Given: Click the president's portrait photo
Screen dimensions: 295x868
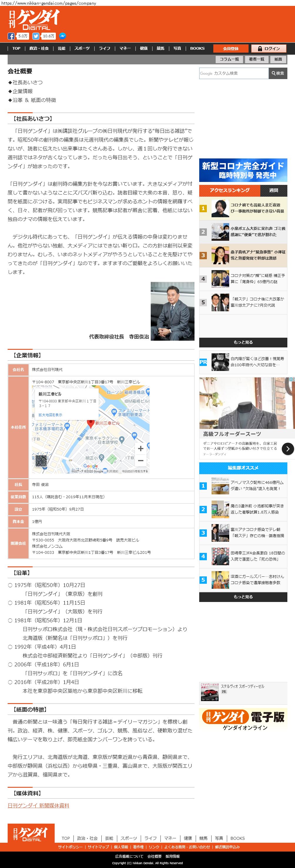Looking at the screenshot, I should [x=172, y=311].
